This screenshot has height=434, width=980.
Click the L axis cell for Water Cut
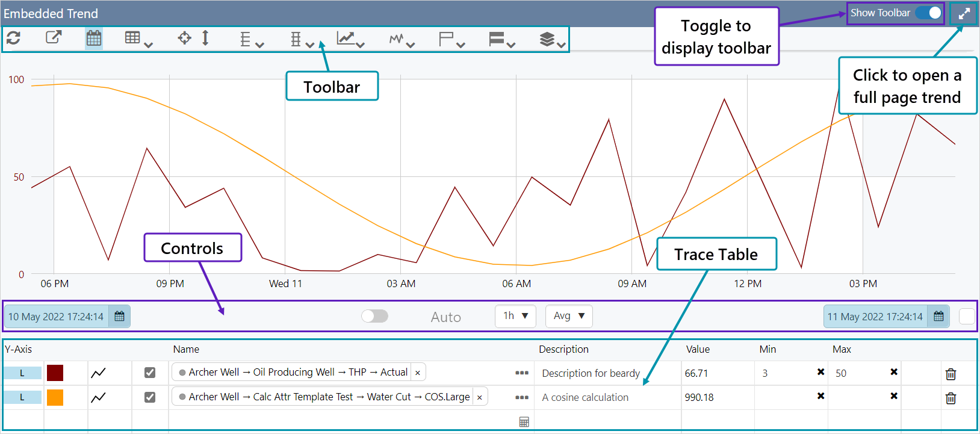point(22,397)
